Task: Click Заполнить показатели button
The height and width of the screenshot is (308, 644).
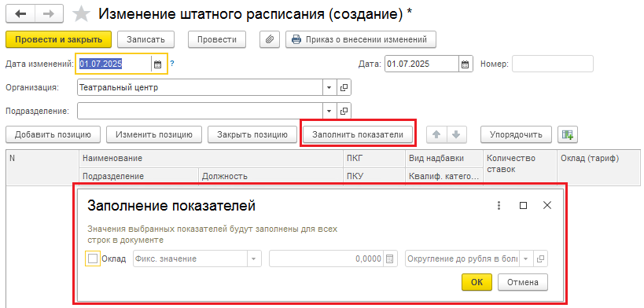Action: (x=358, y=134)
